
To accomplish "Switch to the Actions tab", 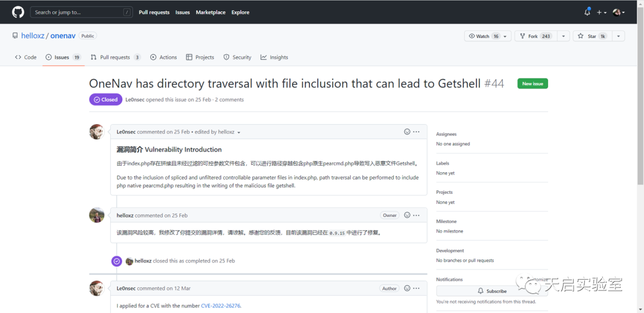I will click(x=163, y=57).
